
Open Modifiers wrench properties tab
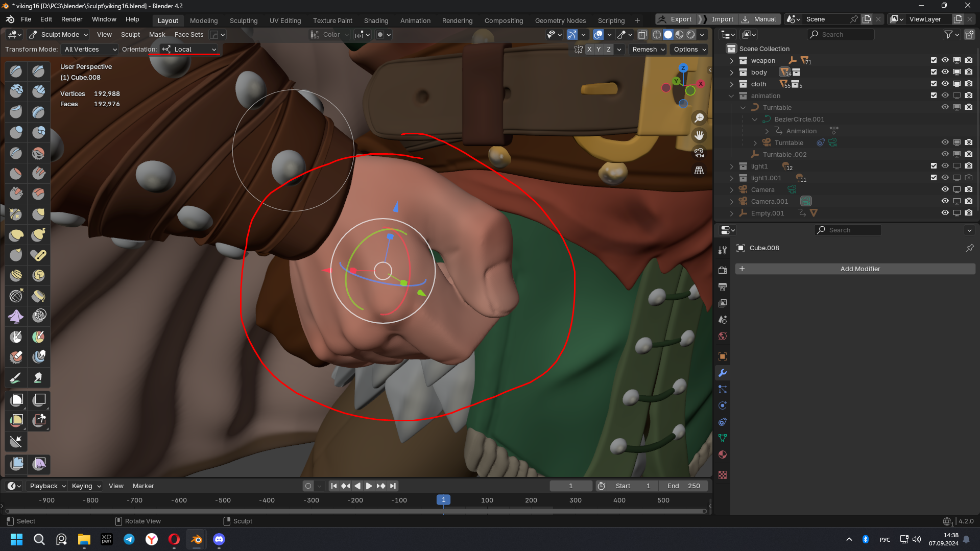tap(722, 373)
